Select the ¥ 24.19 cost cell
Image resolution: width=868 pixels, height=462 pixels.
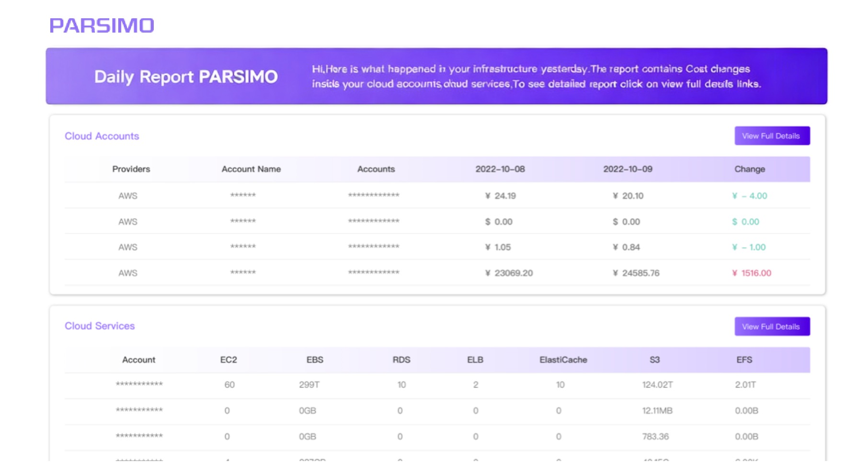click(x=500, y=196)
